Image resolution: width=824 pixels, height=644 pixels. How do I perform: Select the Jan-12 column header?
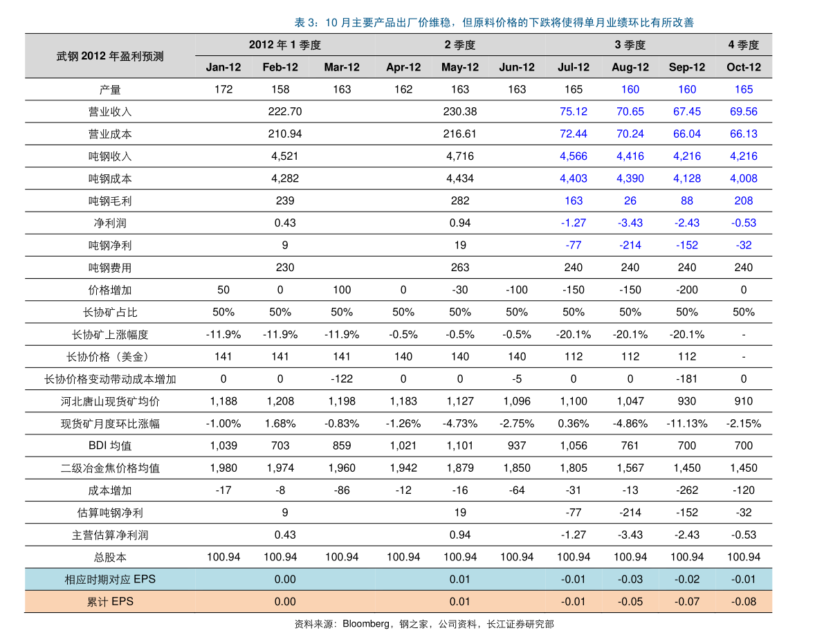pos(223,67)
